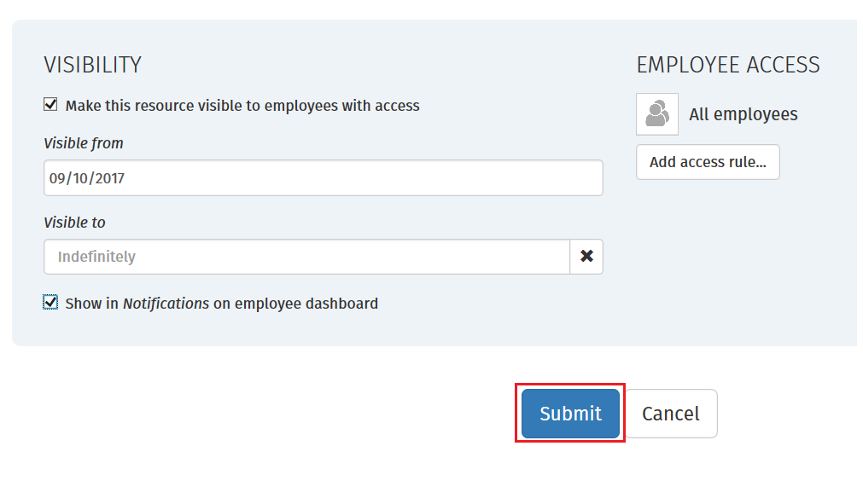Click the VISIBILITY section heading
This screenshot has height=504, width=863.
click(92, 65)
